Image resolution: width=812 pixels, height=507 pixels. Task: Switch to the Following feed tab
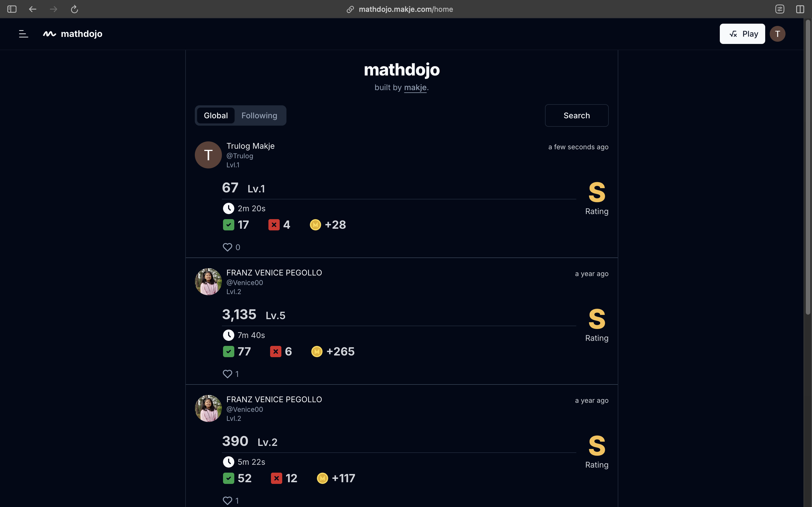coord(259,116)
